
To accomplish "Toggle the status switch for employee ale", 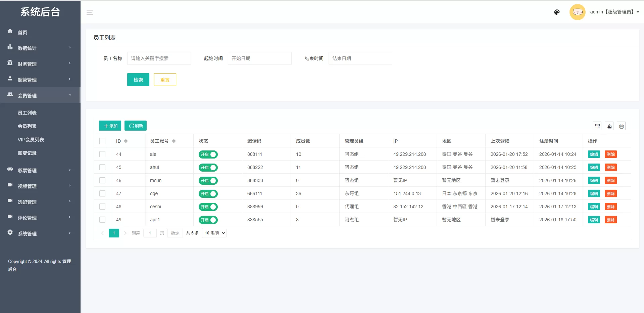I will (208, 154).
